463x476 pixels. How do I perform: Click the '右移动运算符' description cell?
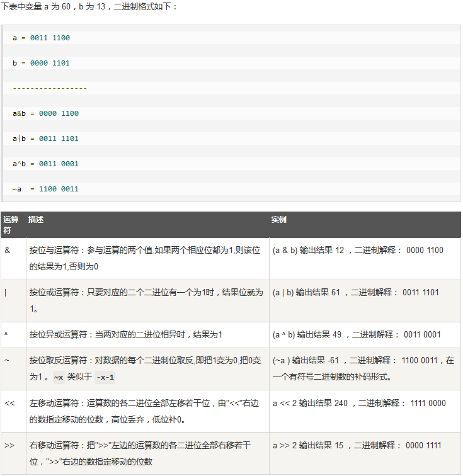[147, 453]
